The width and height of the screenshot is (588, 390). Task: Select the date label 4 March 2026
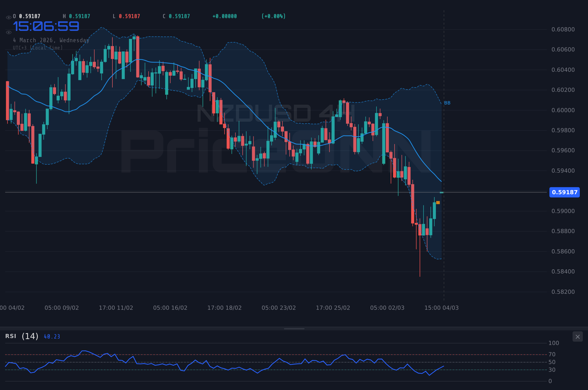tap(51, 40)
